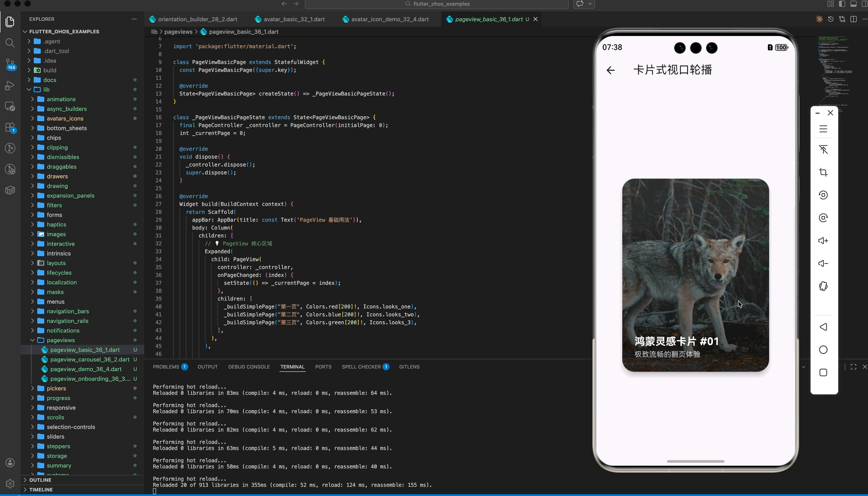
Task: Open Extensions view in activity bar
Action: (10, 128)
